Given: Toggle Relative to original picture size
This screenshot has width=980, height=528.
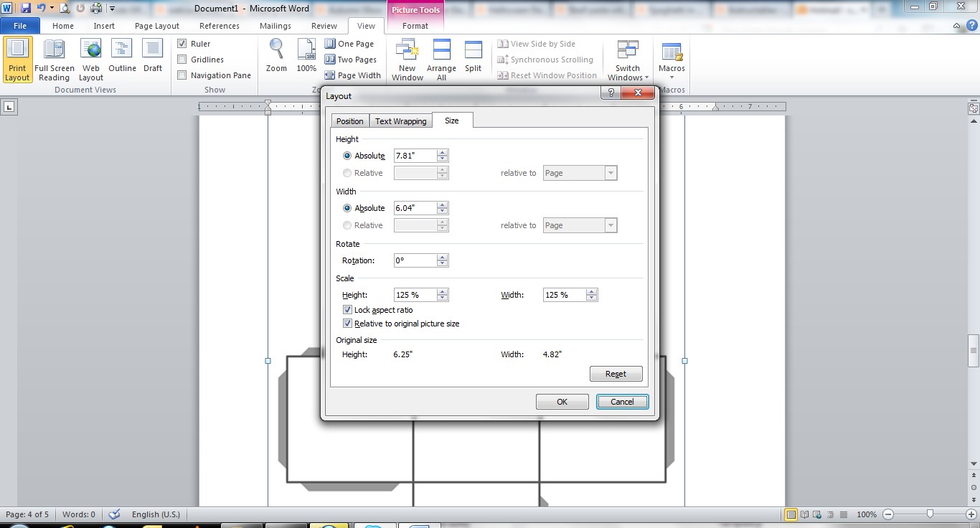Looking at the screenshot, I should [348, 324].
